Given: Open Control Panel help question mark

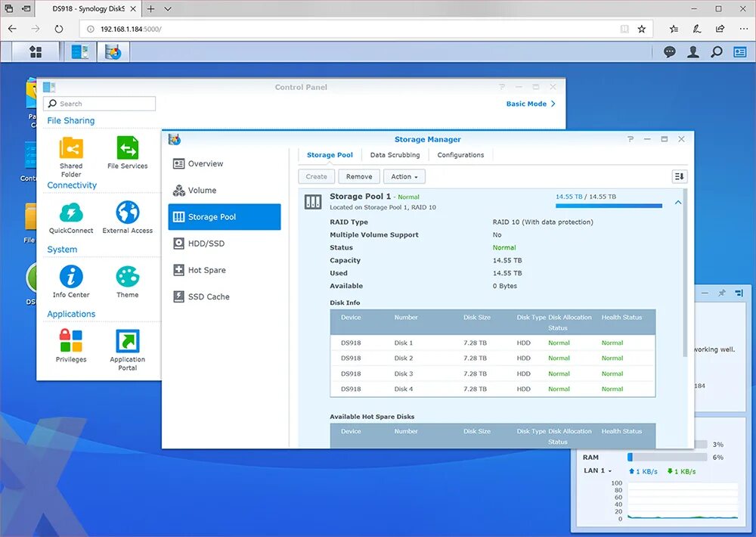Looking at the screenshot, I should (x=502, y=87).
